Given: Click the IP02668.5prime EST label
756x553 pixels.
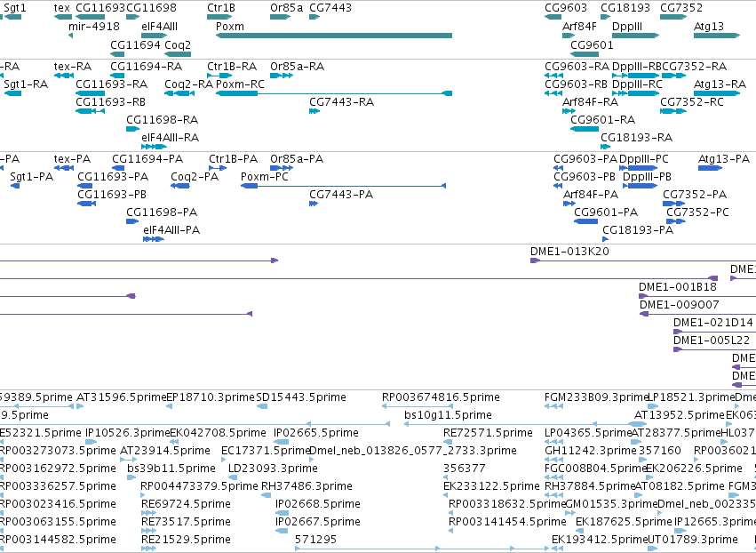Looking at the screenshot, I should 318,505.
